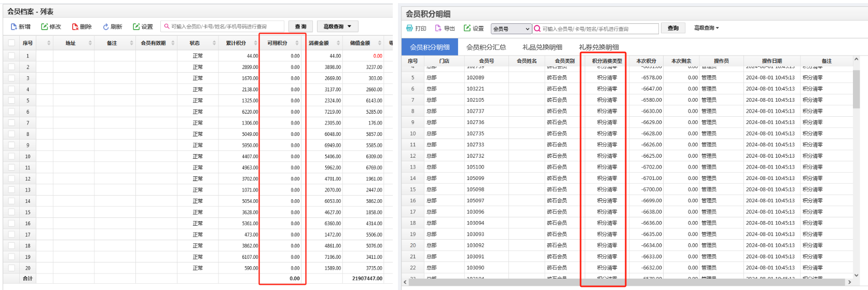Click the sort arrows on 储值金额 column
This screenshot has width=868, height=290.
[x=380, y=43]
